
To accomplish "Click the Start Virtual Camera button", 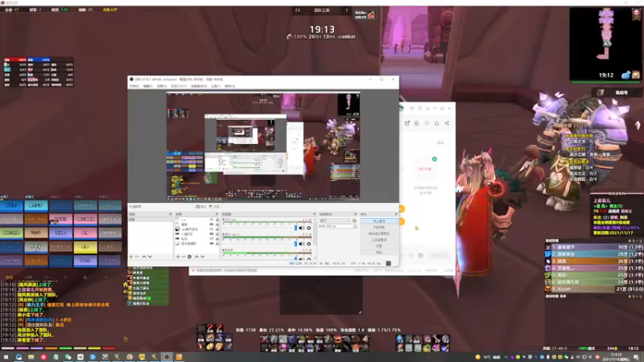I will [x=378, y=233].
